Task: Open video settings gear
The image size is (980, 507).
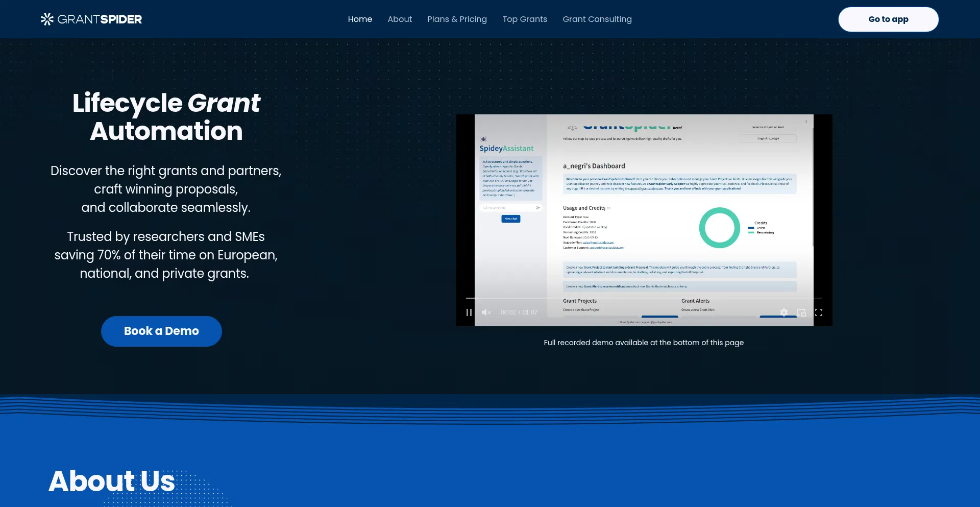Action: point(784,312)
